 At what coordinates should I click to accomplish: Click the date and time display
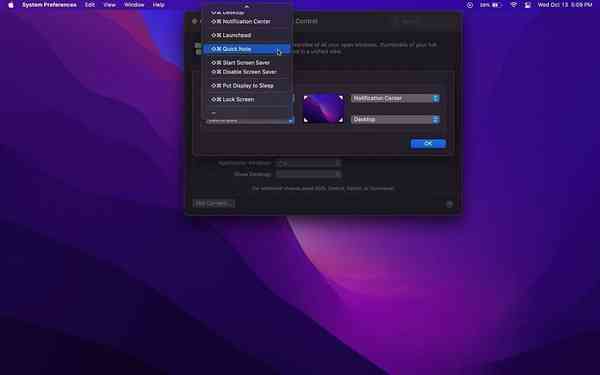(x=565, y=5)
